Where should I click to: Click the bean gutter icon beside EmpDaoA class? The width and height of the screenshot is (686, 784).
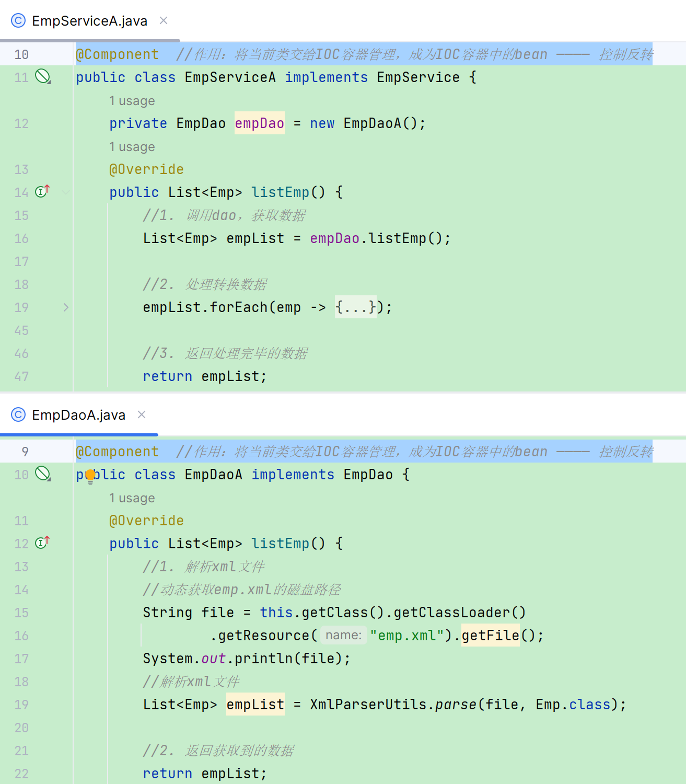click(x=42, y=474)
